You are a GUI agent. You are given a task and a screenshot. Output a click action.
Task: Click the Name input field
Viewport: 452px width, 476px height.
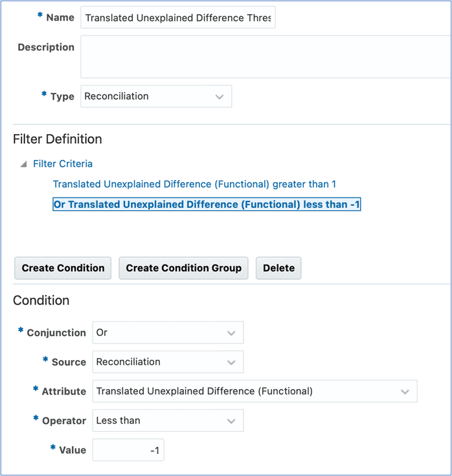(x=178, y=17)
